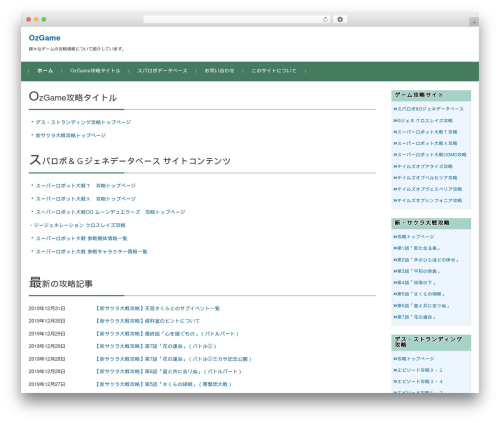Open このサイトについて navigation menu item
500x423 pixels.
[x=274, y=71]
